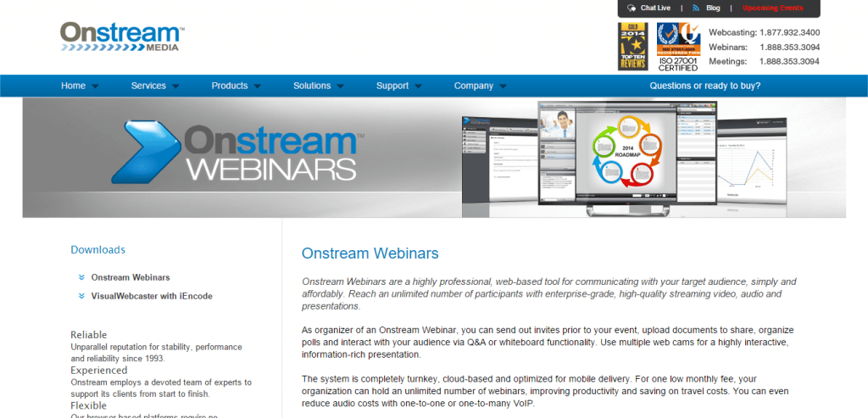Expand the Home menu arrow
The height and width of the screenshot is (418, 868).
tap(95, 86)
